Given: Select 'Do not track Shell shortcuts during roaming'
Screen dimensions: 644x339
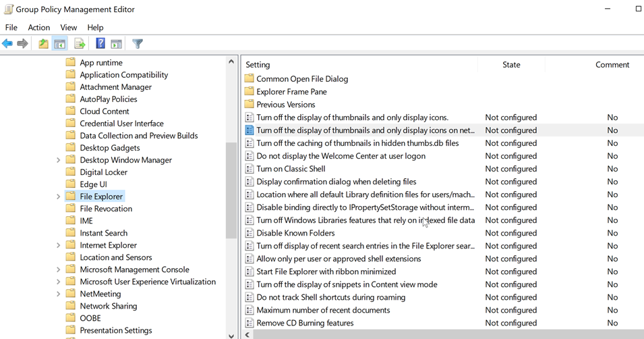Looking at the screenshot, I should pos(331,297).
